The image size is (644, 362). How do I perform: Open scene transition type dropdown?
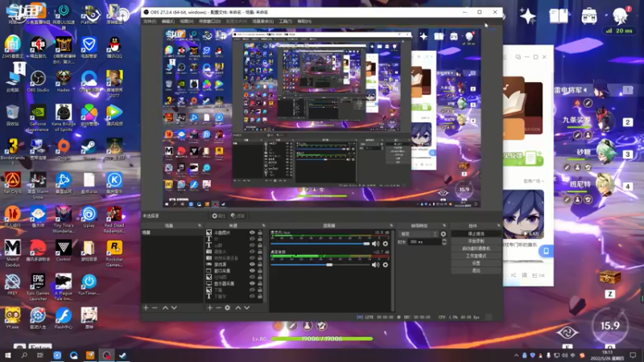[x=418, y=234]
